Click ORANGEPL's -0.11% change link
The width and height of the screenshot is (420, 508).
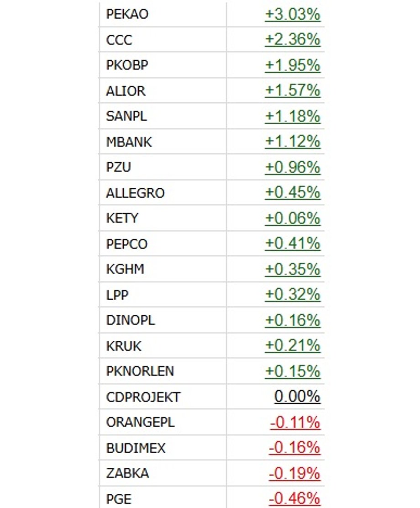click(295, 422)
